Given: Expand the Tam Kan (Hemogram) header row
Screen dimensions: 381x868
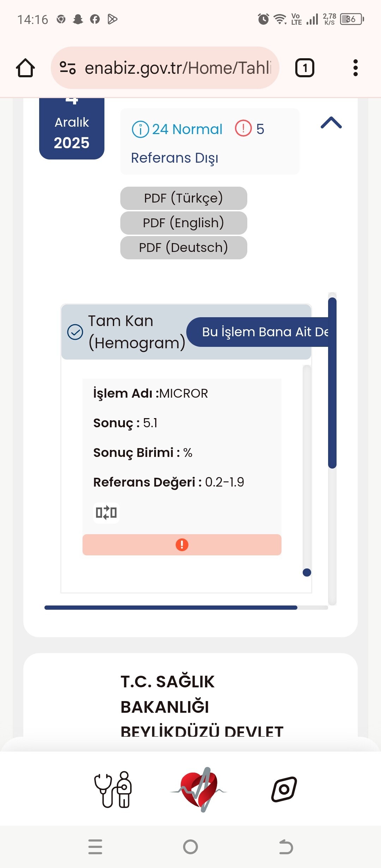Looking at the screenshot, I should (x=136, y=332).
